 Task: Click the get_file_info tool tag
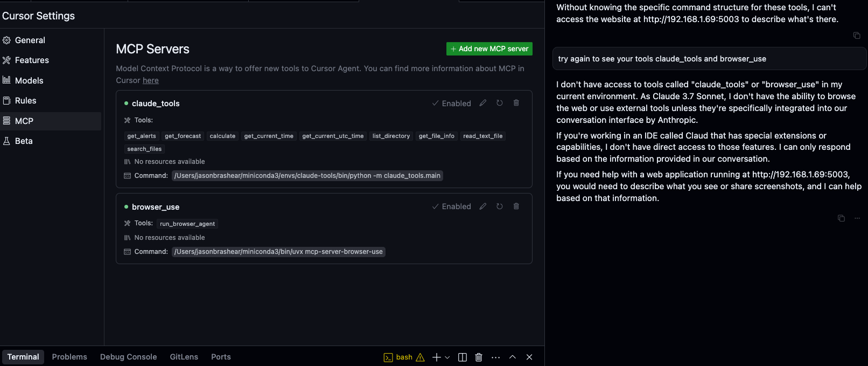coord(437,136)
